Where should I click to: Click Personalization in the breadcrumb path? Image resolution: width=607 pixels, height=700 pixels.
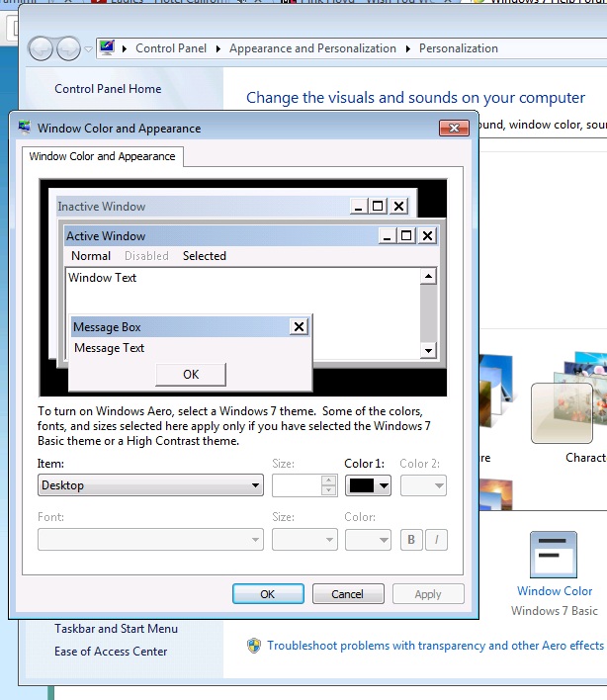pyautogui.click(x=459, y=48)
